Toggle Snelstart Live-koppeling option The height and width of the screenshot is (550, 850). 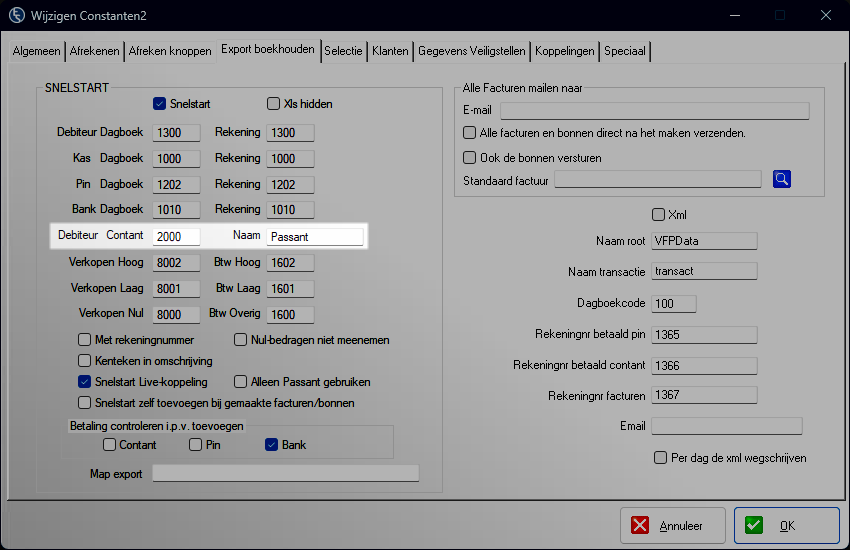pos(85,381)
